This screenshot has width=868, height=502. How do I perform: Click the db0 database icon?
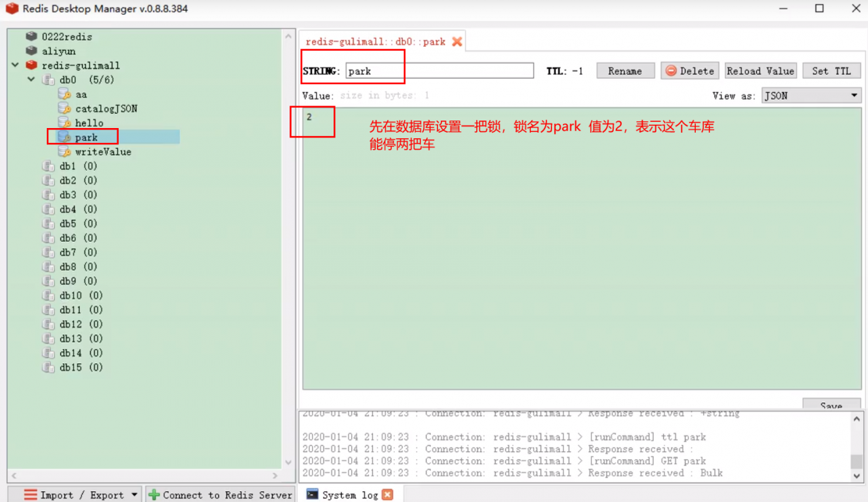(x=48, y=80)
